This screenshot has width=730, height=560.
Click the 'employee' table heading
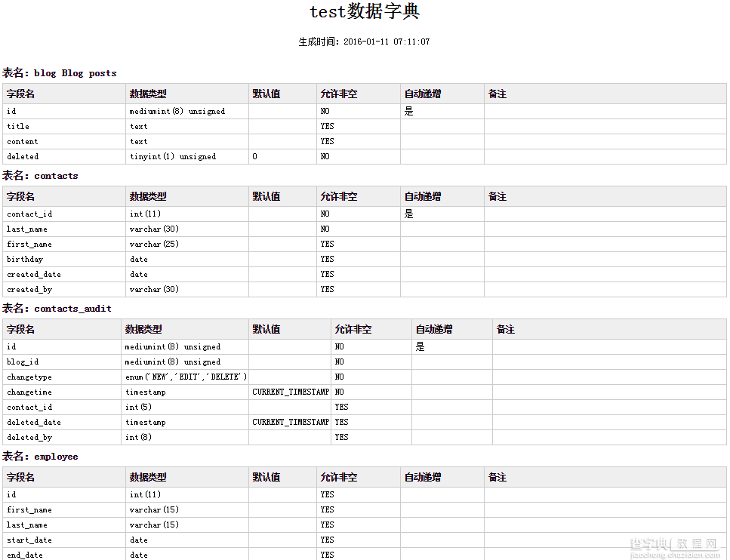[56, 457]
